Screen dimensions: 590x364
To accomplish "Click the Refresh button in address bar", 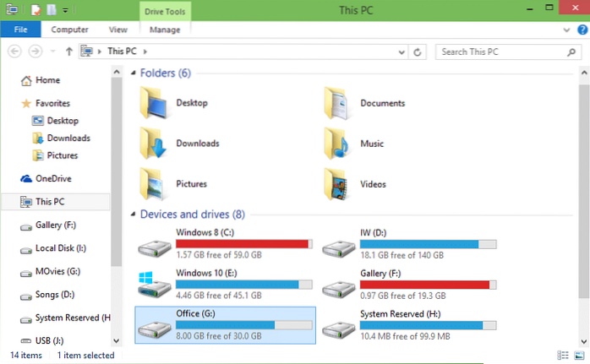I will click(x=418, y=52).
